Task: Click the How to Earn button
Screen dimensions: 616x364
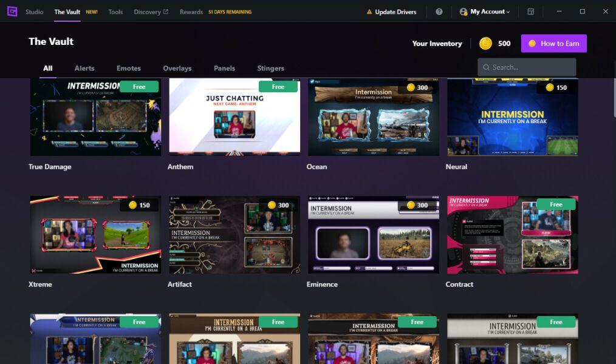Action: (x=554, y=44)
